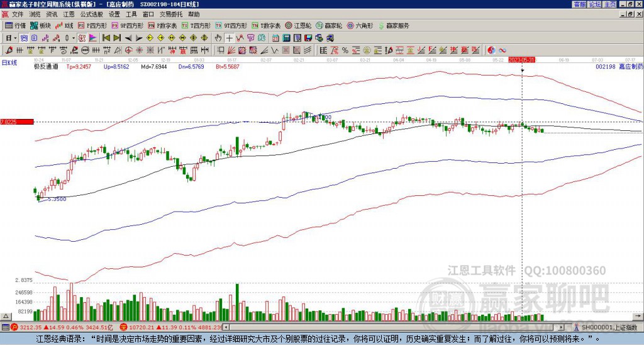Image resolution: width=644 pixels, height=345 pixels.
Task: Click the 板块 toolbar button
Action: click(41, 25)
